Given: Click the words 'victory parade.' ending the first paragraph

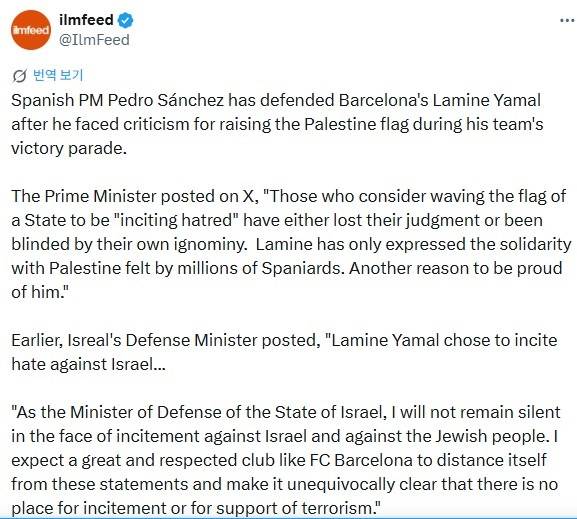Looking at the screenshot, I should (69, 149).
